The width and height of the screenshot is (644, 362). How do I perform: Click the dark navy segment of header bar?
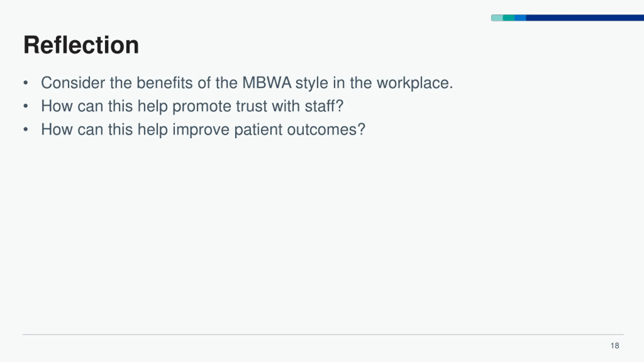(585, 18)
